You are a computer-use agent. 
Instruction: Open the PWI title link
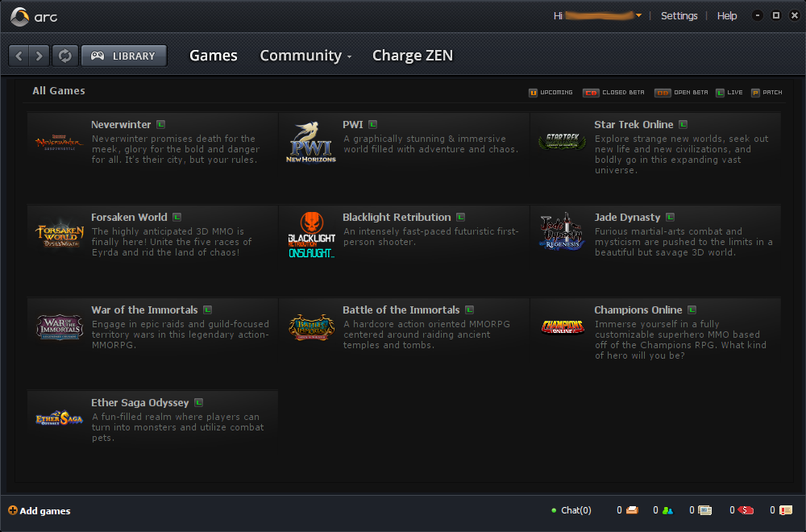[353, 124]
